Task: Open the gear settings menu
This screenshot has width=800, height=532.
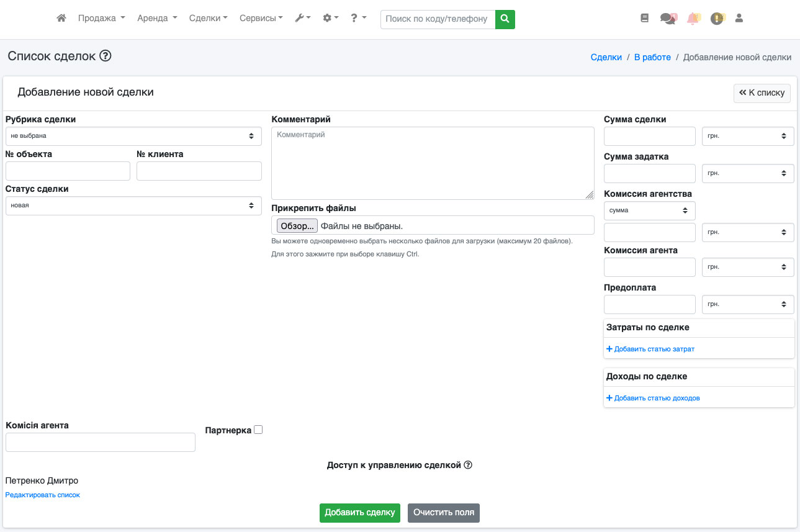Action: 330,19
